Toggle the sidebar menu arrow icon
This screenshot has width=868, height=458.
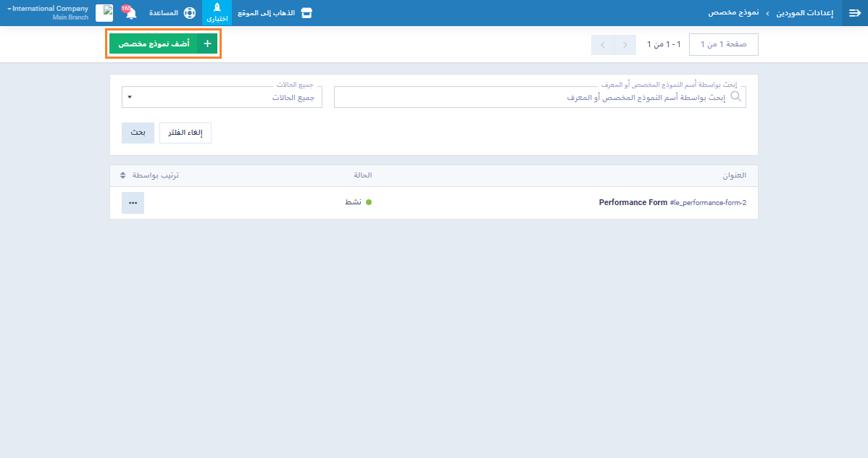854,13
